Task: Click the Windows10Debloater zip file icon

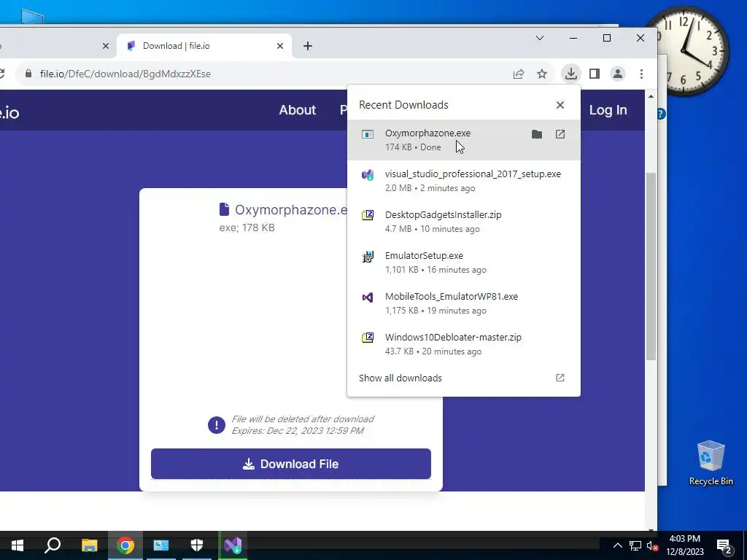Action: pos(368,338)
